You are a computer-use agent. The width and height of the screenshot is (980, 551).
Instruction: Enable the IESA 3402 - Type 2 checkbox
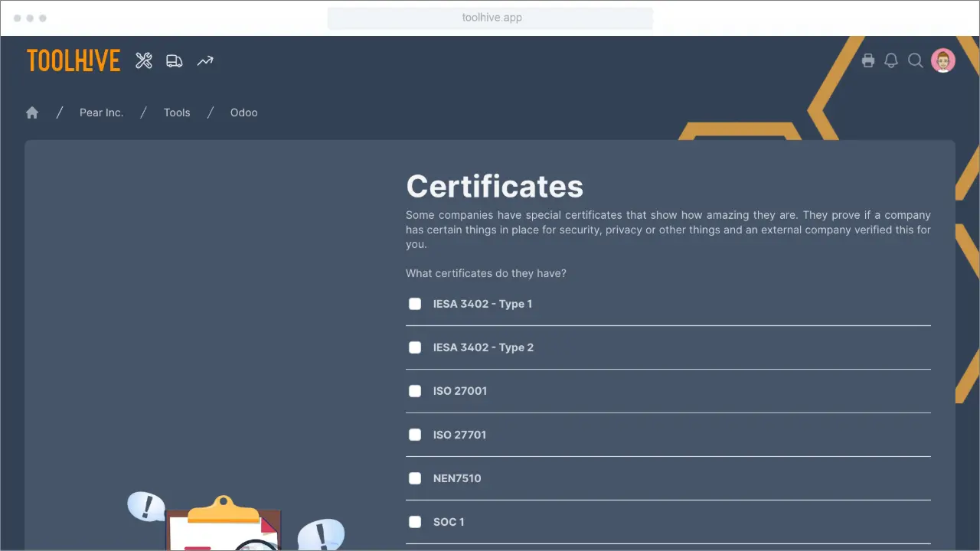[414, 347]
